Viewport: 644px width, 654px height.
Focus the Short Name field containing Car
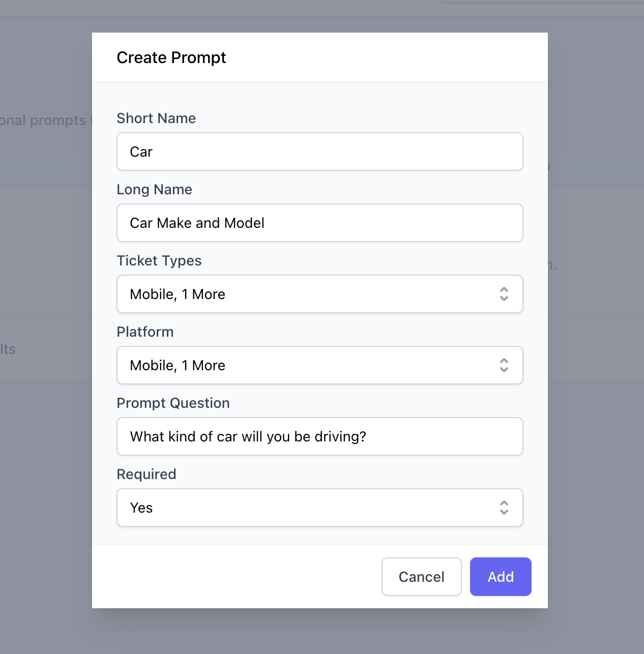coord(319,152)
